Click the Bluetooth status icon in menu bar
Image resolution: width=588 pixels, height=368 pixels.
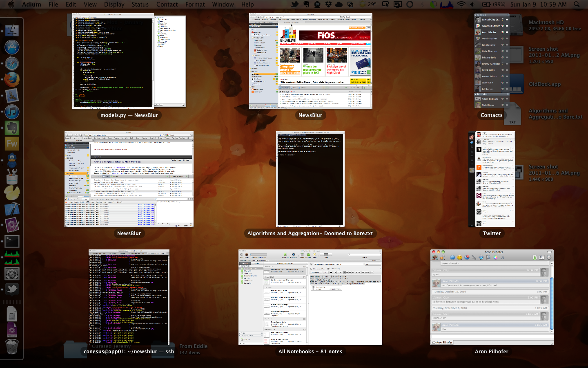point(421,4)
